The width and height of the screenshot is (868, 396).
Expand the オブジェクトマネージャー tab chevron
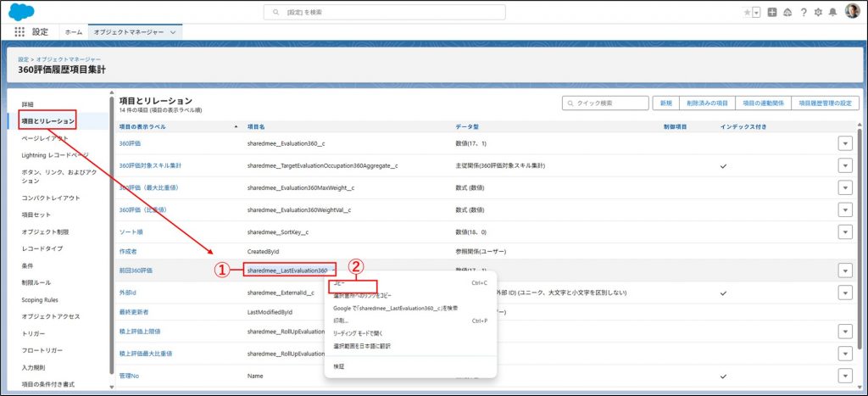174,31
